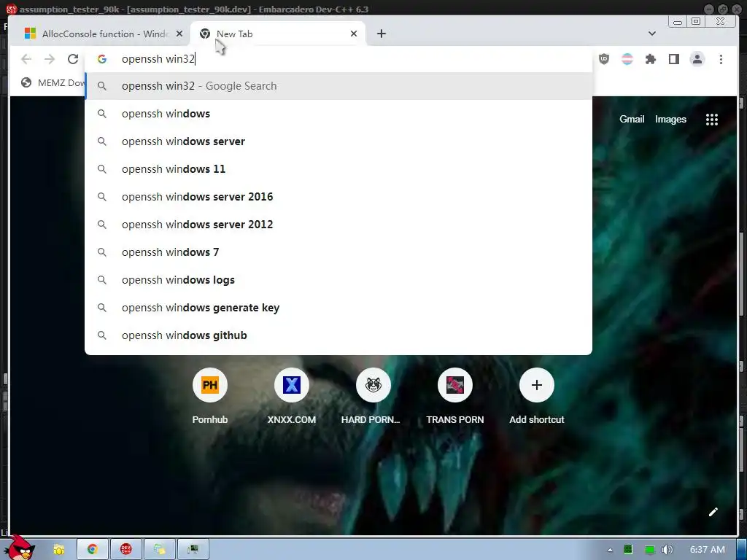
Task: Open the Pornhub shortcut tile
Action: pos(210,396)
